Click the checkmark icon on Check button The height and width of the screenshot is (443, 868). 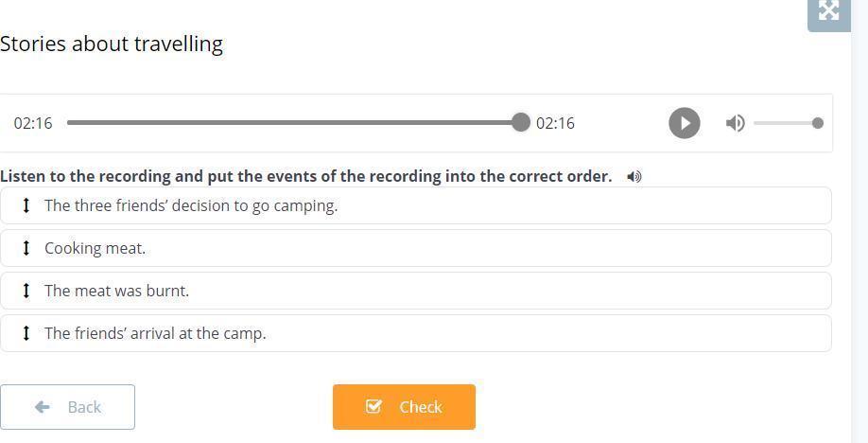(x=374, y=406)
